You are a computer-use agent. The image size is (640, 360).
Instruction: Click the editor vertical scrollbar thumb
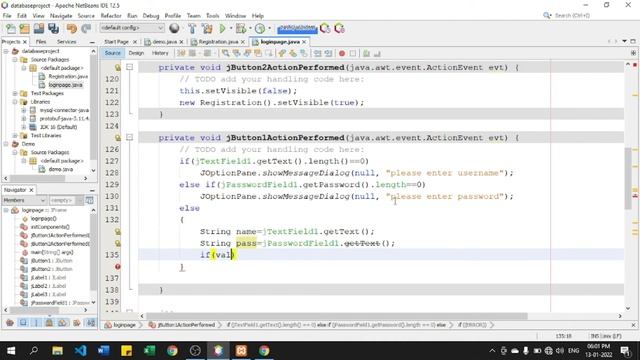[x=628, y=178]
